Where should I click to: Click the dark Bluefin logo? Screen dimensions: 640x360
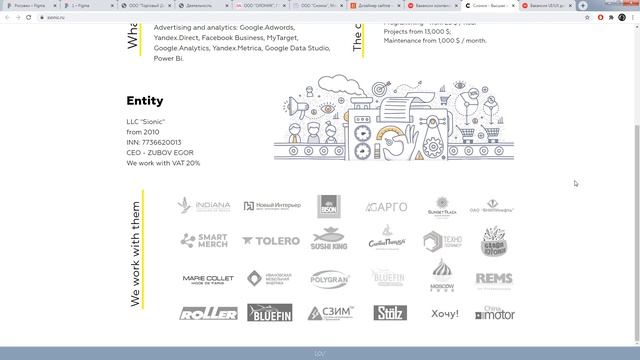tap(270, 313)
